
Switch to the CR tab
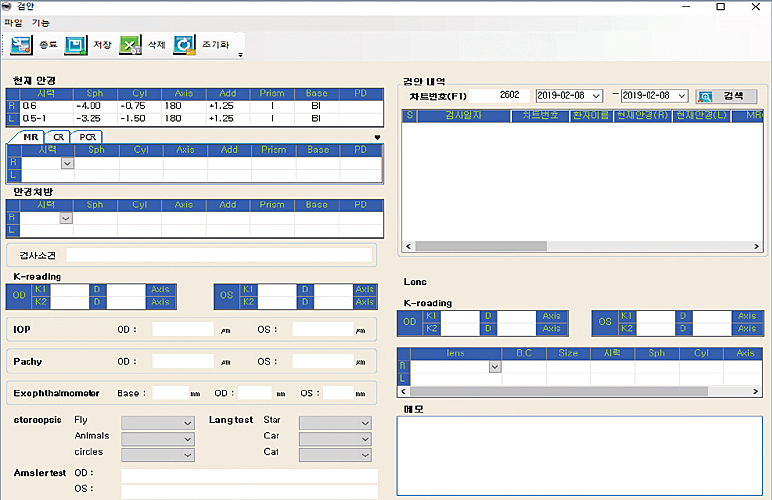pyautogui.click(x=58, y=137)
